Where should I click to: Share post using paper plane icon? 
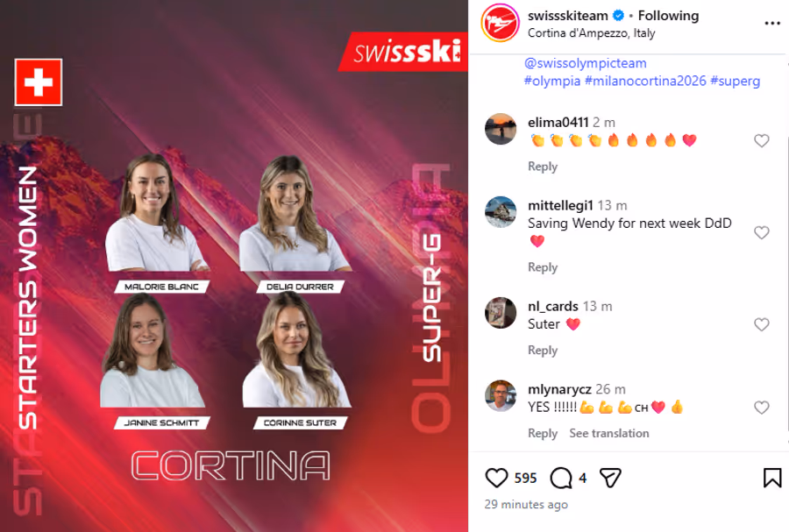[x=610, y=478]
